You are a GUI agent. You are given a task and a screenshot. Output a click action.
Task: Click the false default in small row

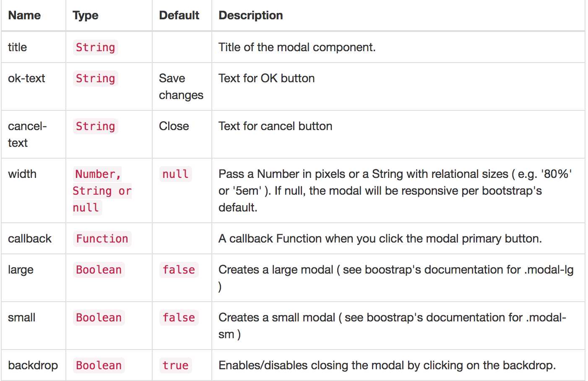click(179, 318)
